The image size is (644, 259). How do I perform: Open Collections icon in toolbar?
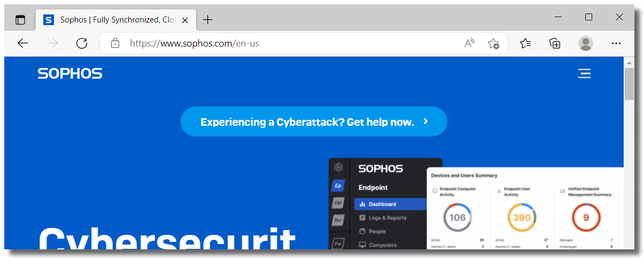(x=555, y=43)
